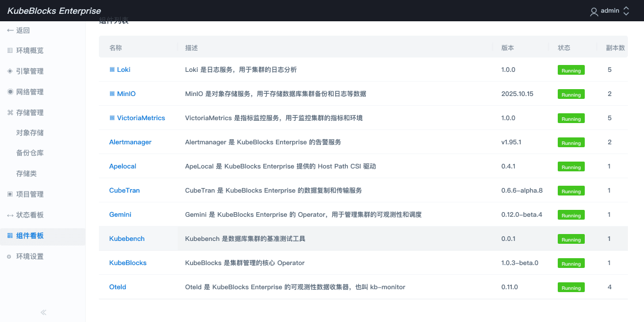Click the 环境概览 sidebar icon
Screen dimensions: 644x322
10,51
